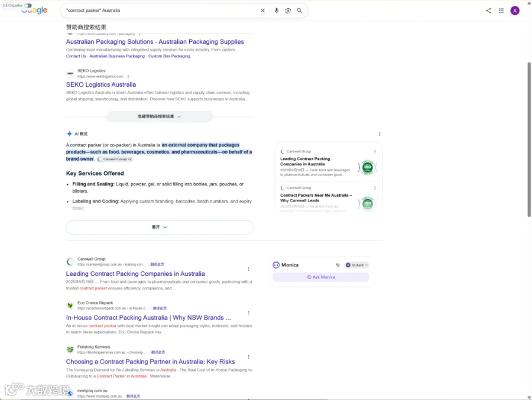
Task: Click the AI overview sparkle icon
Action: click(69, 134)
